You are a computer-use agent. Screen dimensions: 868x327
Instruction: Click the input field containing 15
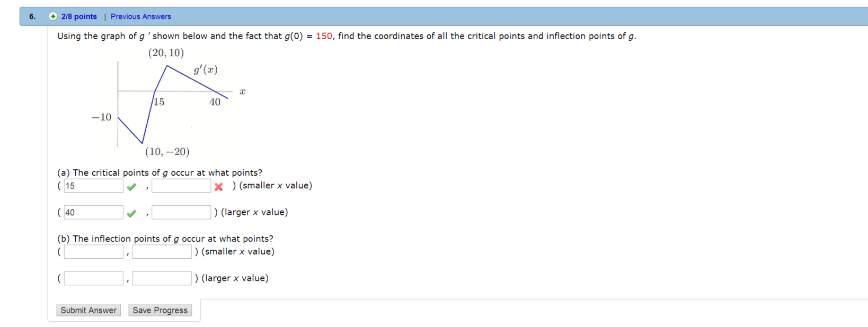tap(93, 186)
